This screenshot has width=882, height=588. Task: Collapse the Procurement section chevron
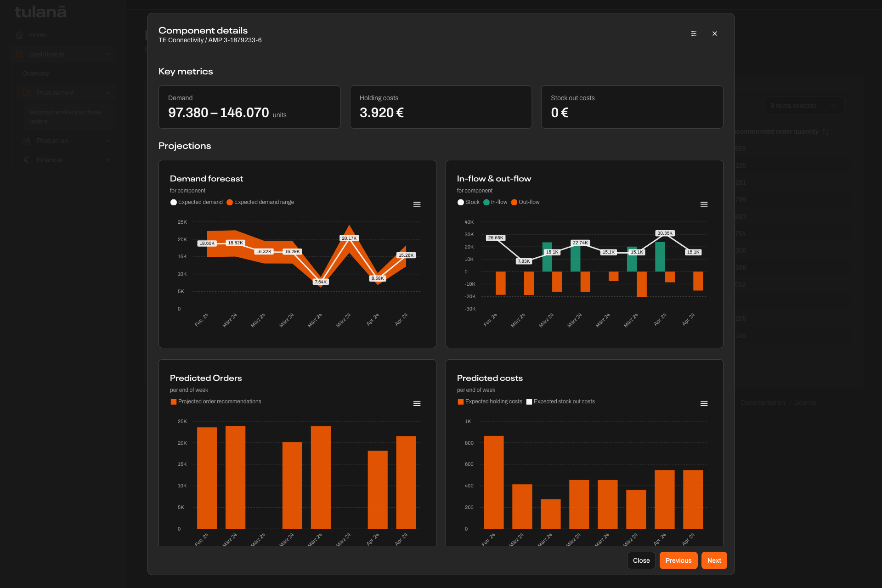[x=107, y=93]
